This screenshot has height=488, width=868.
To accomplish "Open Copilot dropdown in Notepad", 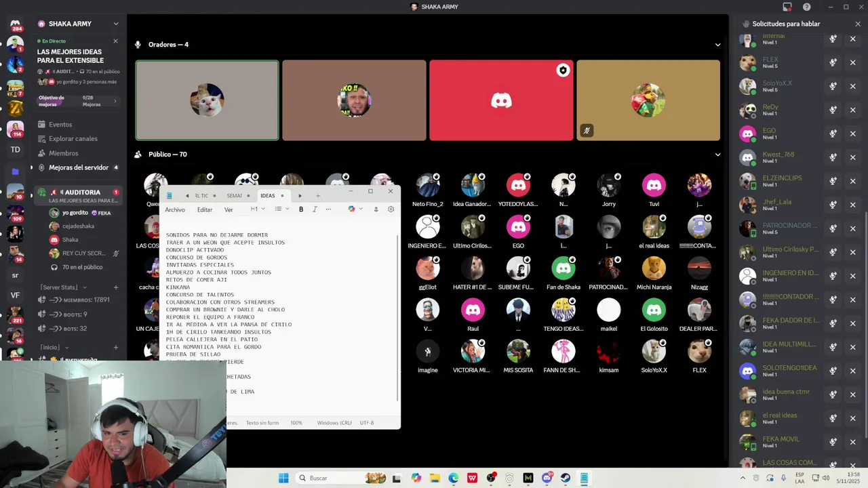I will [x=354, y=209].
